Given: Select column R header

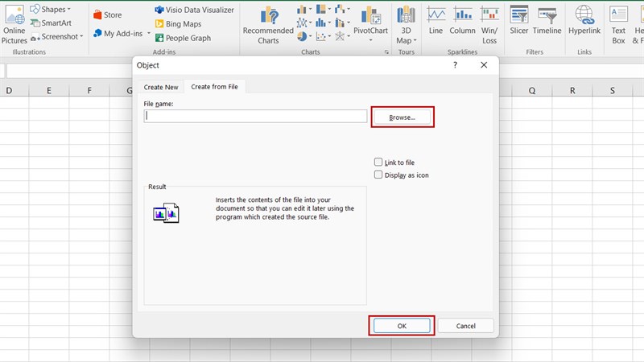Looking at the screenshot, I should pyautogui.click(x=572, y=90).
